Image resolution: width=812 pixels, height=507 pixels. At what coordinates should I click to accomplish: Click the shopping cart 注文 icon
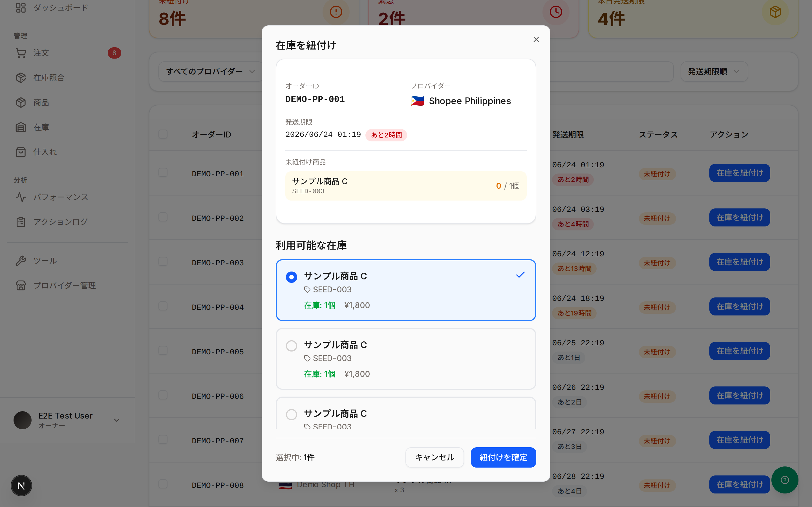pyautogui.click(x=21, y=53)
